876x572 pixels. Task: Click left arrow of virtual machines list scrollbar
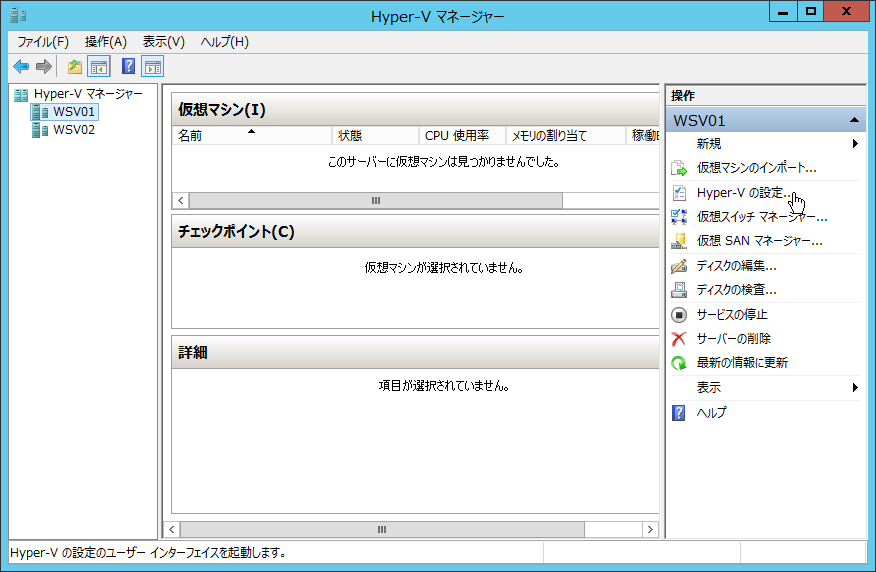[x=180, y=201]
